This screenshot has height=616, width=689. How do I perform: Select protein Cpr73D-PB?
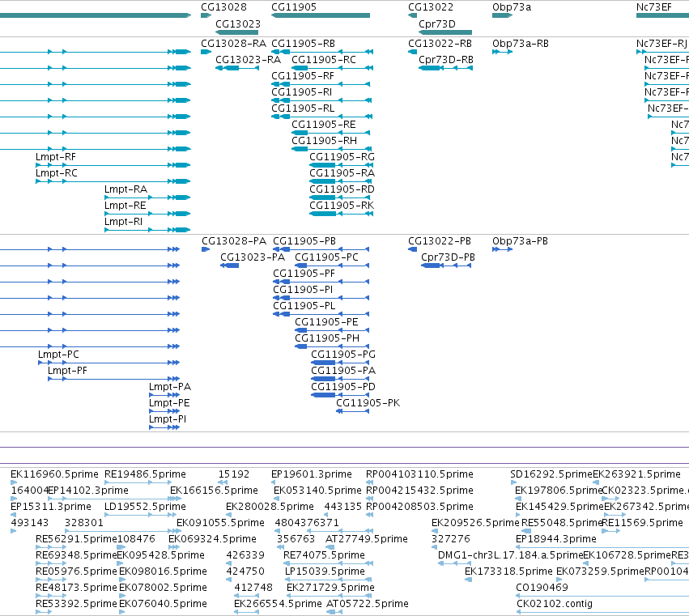point(448,257)
